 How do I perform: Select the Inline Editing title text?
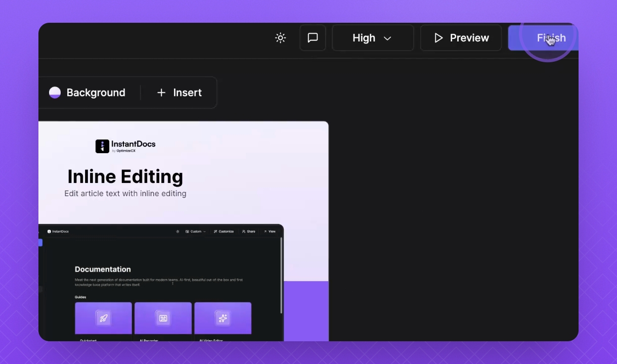tap(125, 176)
